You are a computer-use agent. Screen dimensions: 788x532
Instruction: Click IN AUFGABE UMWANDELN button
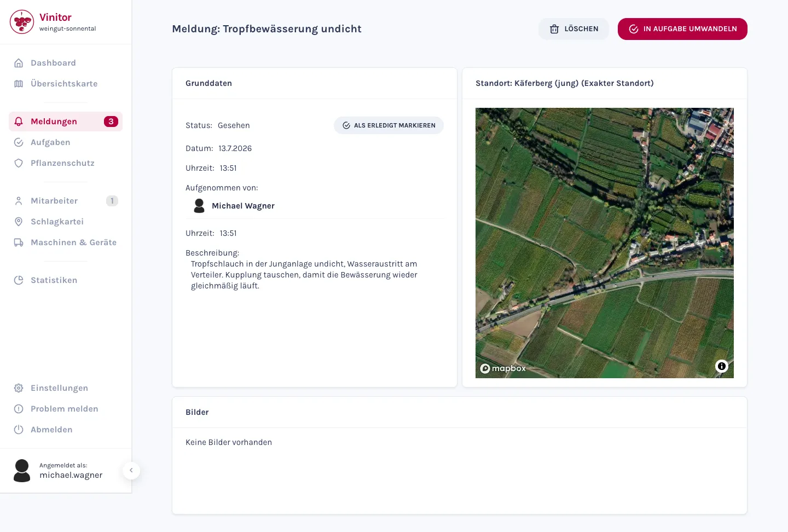(682, 29)
